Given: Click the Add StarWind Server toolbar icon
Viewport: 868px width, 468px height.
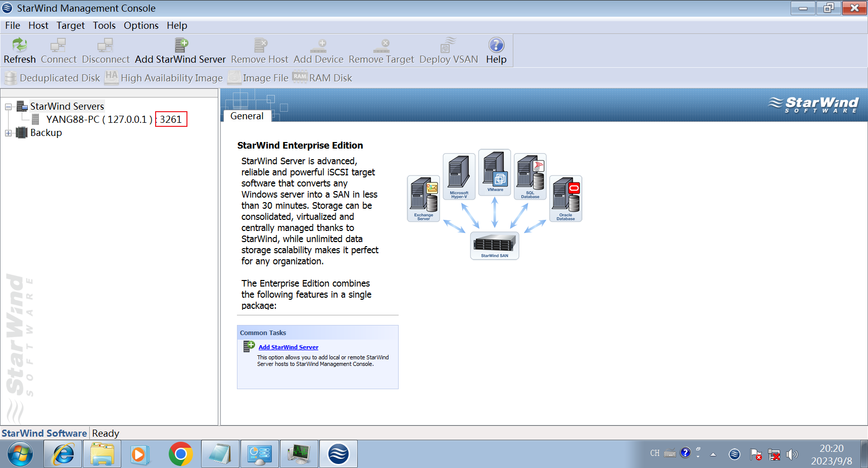Looking at the screenshot, I should [x=181, y=45].
